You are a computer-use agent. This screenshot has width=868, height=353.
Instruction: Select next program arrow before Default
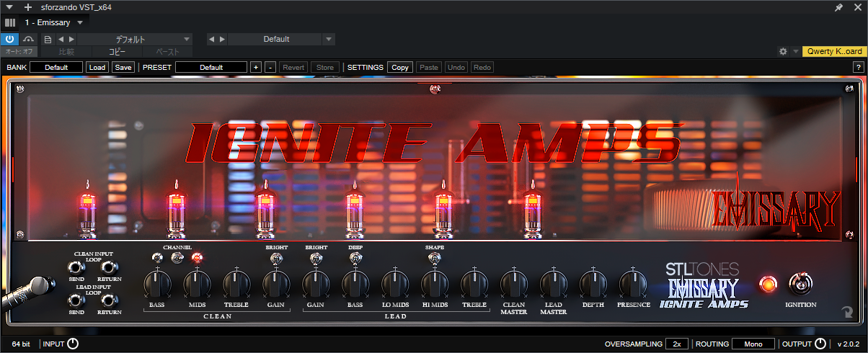pyautogui.click(x=221, y=39)
